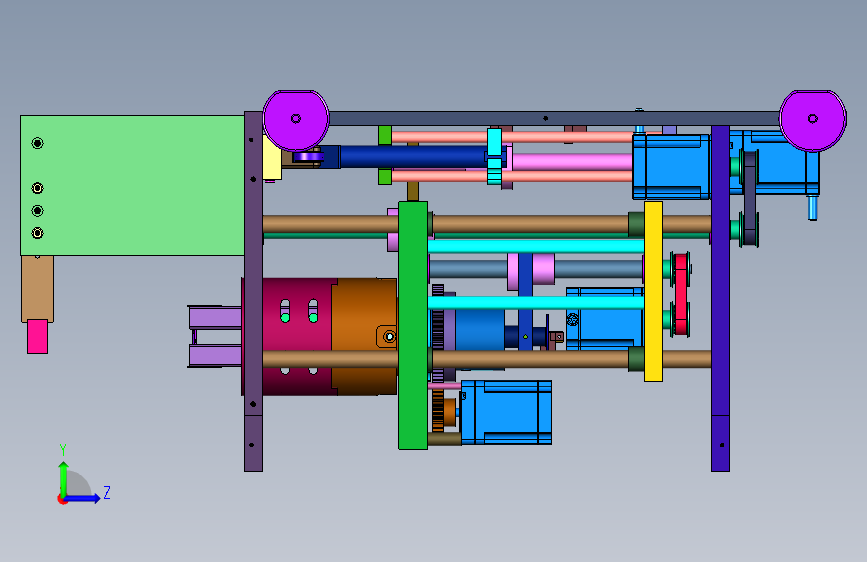Select the cyan clamp block on salmon rods

(x=494, y=156)
